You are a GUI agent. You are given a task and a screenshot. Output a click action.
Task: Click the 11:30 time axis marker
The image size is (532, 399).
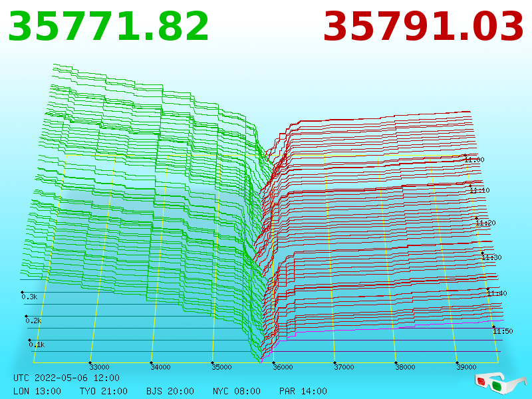tap(491, 257)
